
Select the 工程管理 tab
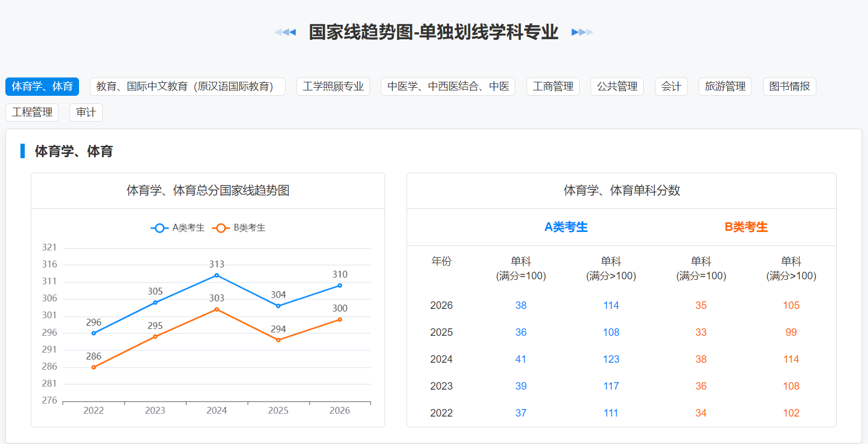click(x=32, y=112)
